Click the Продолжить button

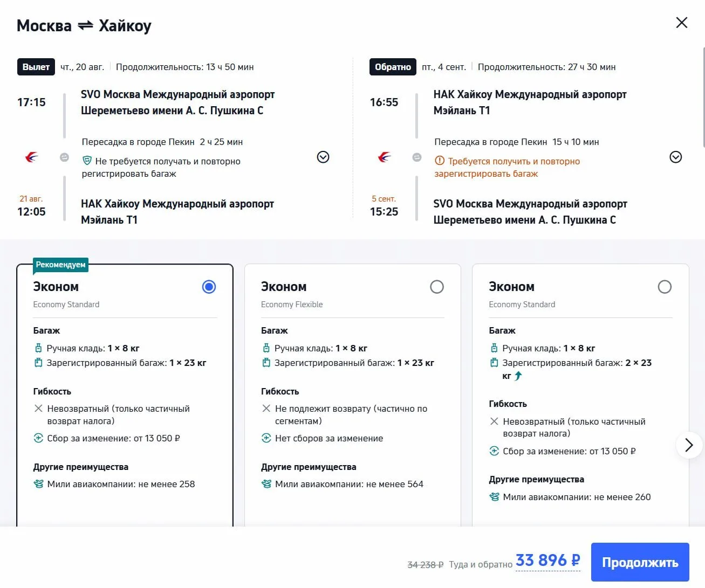(640, 562)
